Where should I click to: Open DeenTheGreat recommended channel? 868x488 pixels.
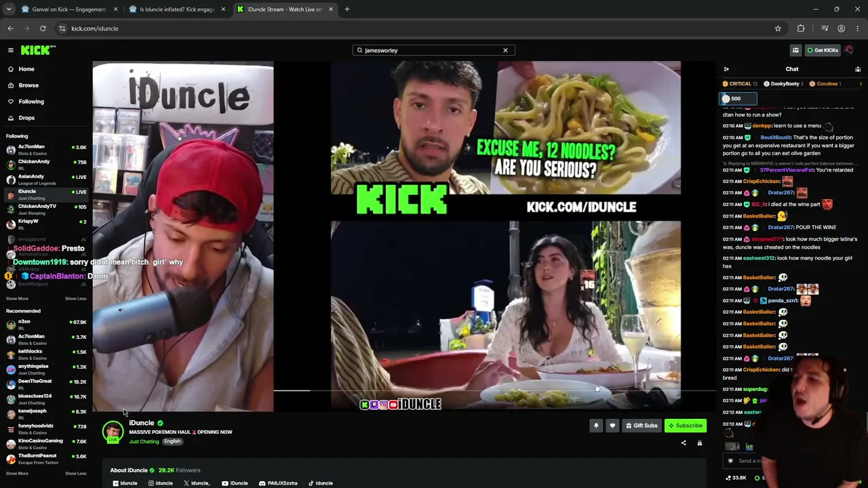click(x=46, y=384)
